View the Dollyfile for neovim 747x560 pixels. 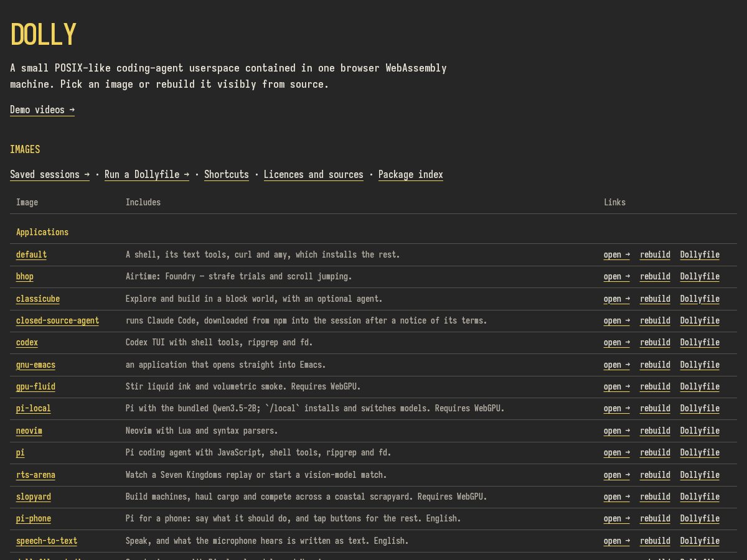700,431
